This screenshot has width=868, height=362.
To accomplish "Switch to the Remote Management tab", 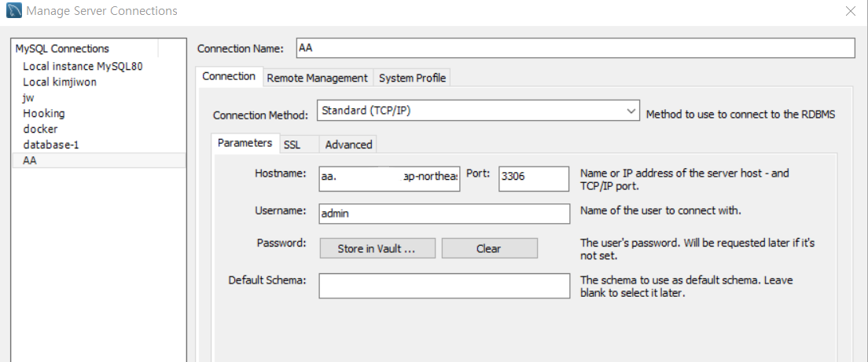I will point(317,78).
